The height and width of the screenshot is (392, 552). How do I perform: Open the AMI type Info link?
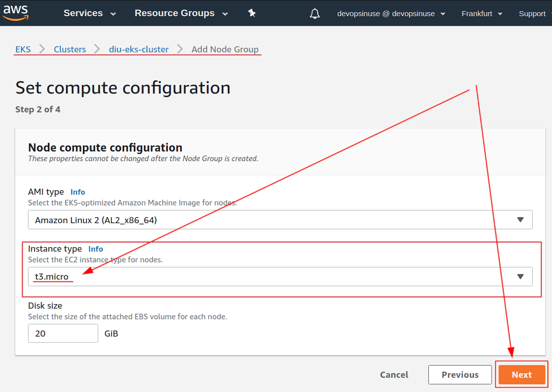click(78, 192)
